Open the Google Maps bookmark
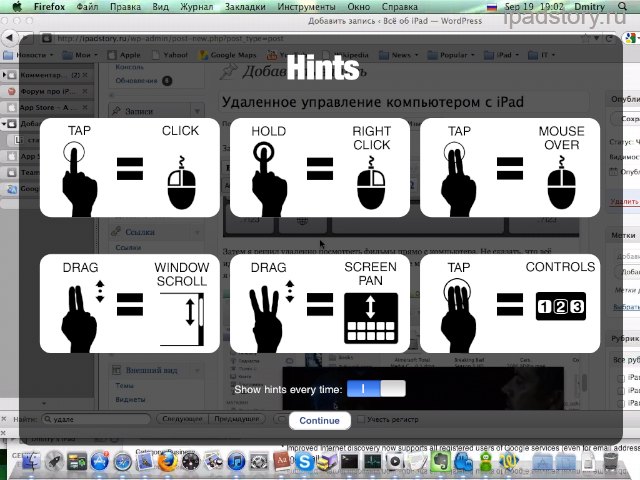640x480 pixels. pos(227,55)
